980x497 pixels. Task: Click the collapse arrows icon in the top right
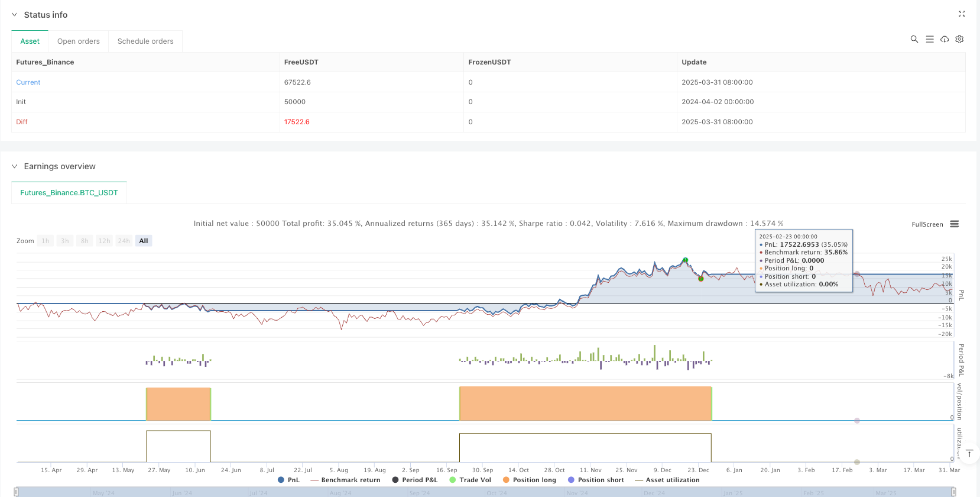coord(962,14)
